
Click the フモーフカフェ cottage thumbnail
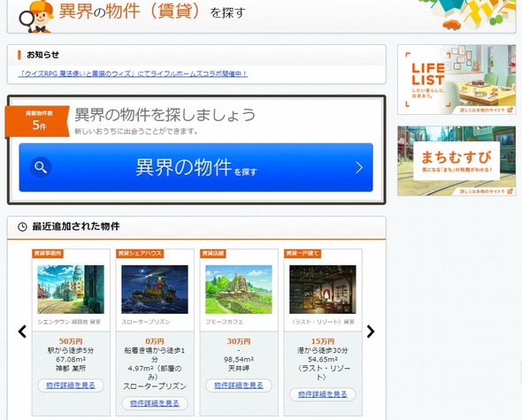[x=239, y=289]
